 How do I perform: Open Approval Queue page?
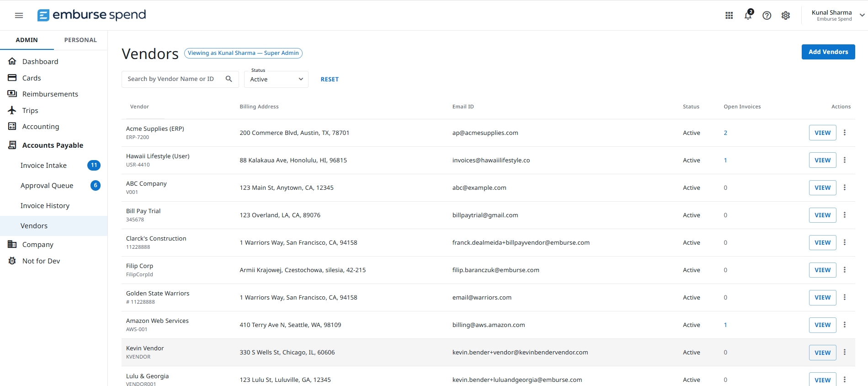pos(47,185)
